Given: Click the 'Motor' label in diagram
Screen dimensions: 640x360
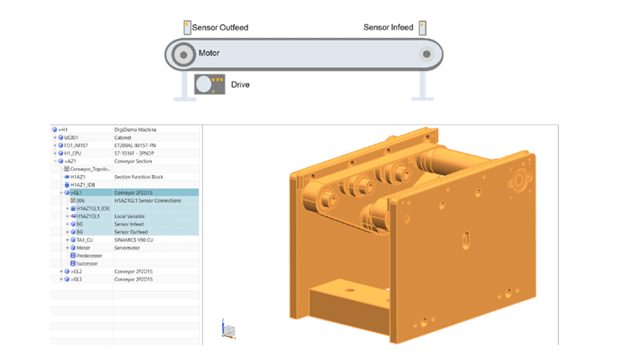Looking at the screenshot, I should coord(209,53).
